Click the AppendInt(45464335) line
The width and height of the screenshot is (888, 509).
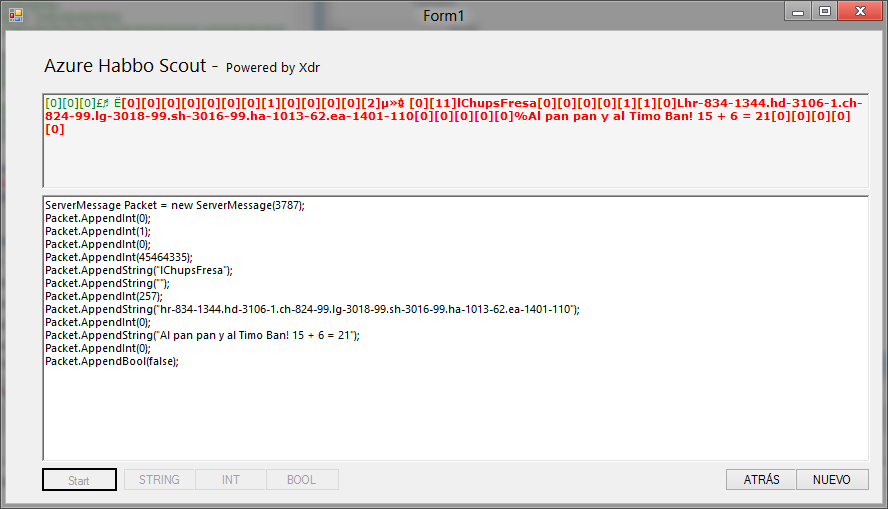[x=118, y=257]
